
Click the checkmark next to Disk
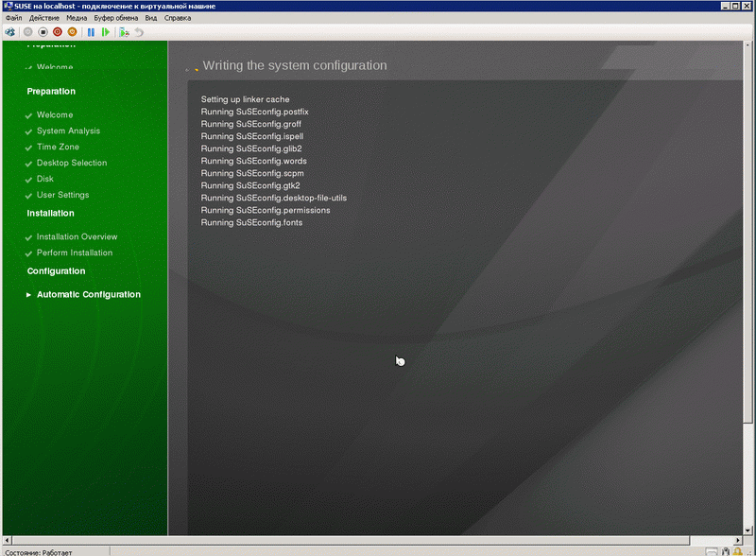pyautogui.click(x=28, y=180)
